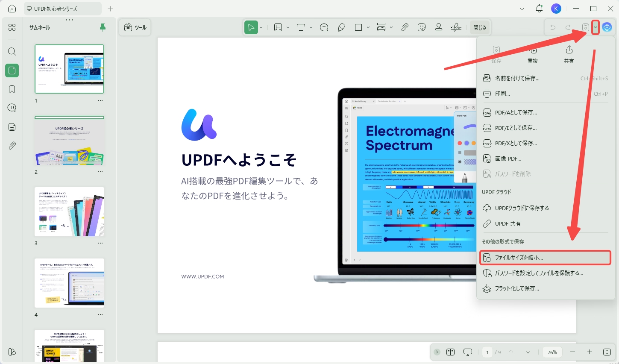Open the bookmarks panel
The height and width of the screenshot is (364, 619).
click(12, 89)
